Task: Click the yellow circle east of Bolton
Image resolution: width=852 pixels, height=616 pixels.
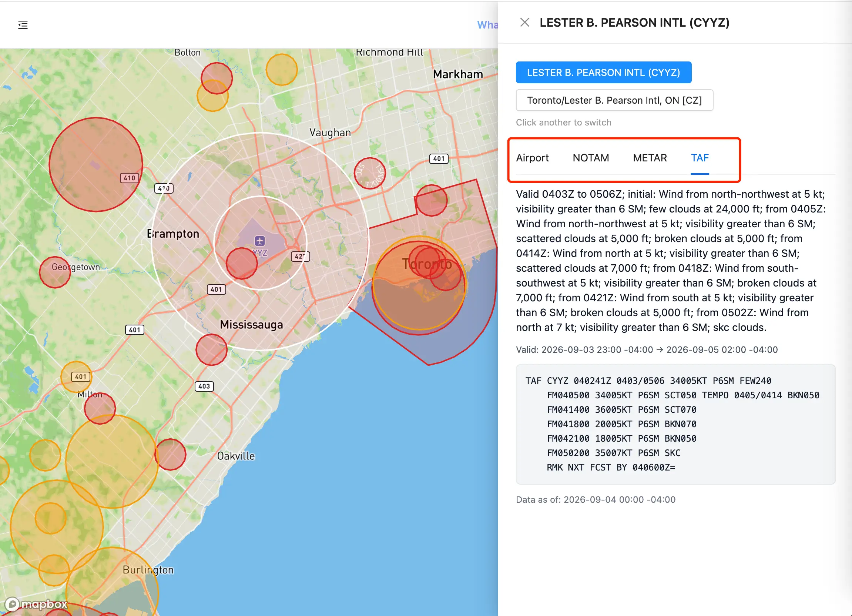Action: pyautogui.click(x=281, y=70)
